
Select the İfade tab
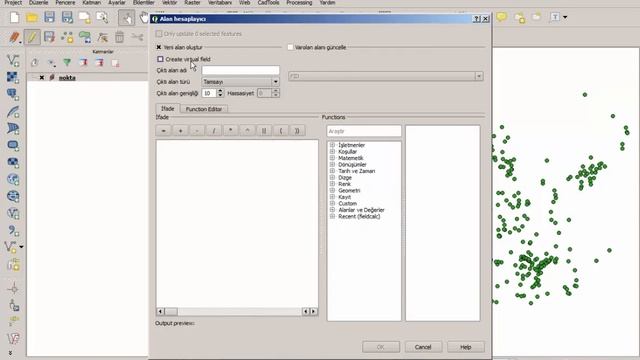pos(167,108)
